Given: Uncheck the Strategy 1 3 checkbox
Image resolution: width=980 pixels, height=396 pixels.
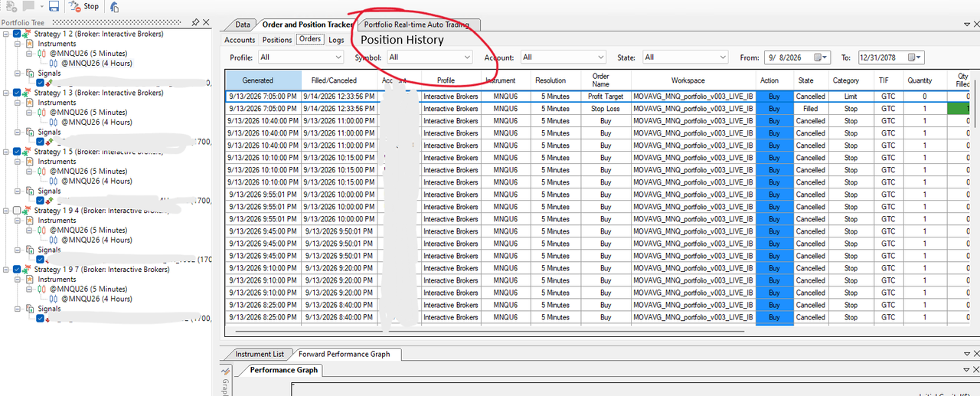Looking at the screenshot, I should coord(17,93).
